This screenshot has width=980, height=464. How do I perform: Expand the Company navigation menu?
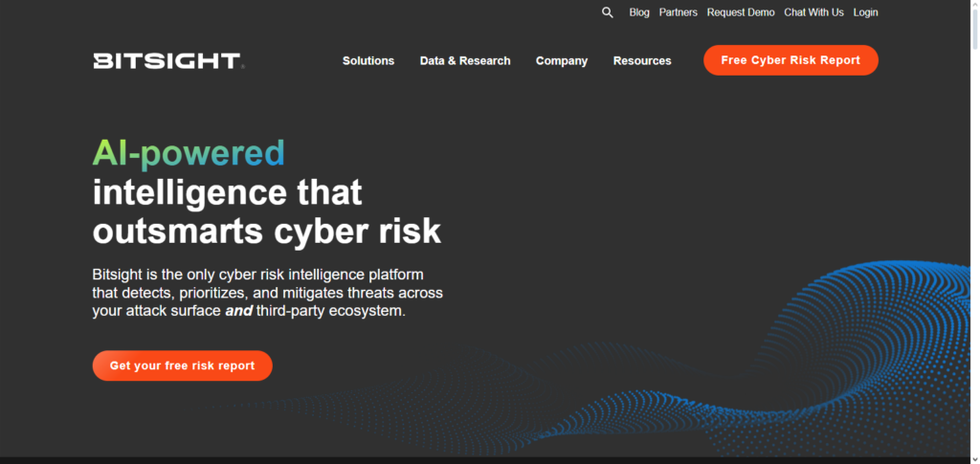[x=562, y=60]
